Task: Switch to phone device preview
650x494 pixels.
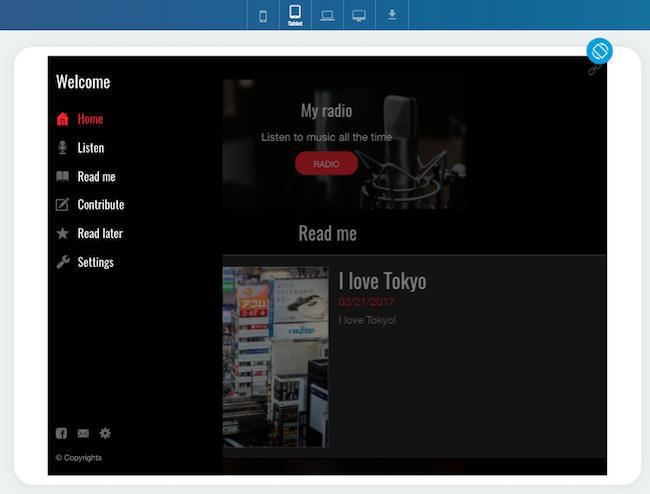Action: tap(263, 15)
